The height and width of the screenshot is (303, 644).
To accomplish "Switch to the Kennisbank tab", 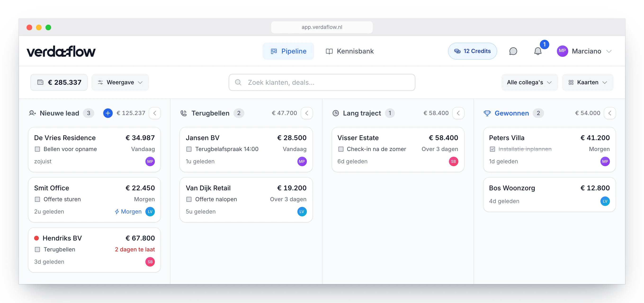I will 349,51.
